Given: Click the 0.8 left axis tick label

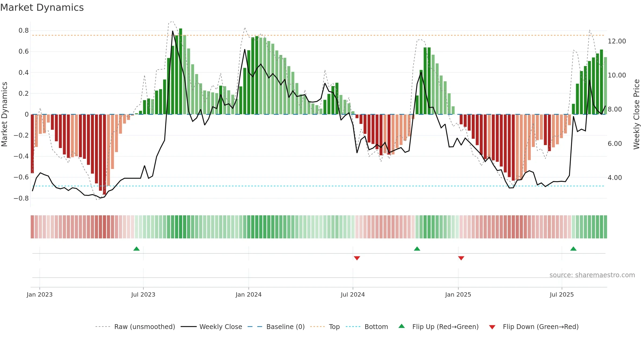Looking at the screenshot, I should click(x=24, y=31).
